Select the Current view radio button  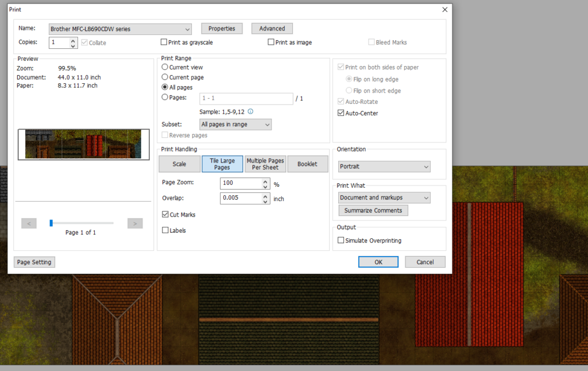point(165,67)
